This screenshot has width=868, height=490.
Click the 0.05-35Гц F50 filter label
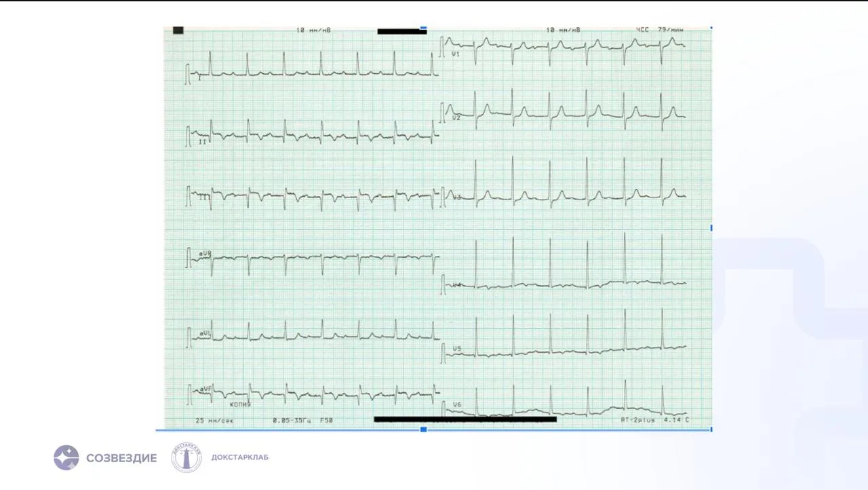[303, 421]
